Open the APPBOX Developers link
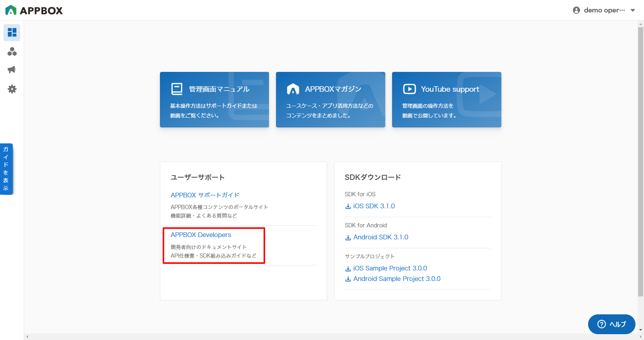 click(x=201, y=235)
